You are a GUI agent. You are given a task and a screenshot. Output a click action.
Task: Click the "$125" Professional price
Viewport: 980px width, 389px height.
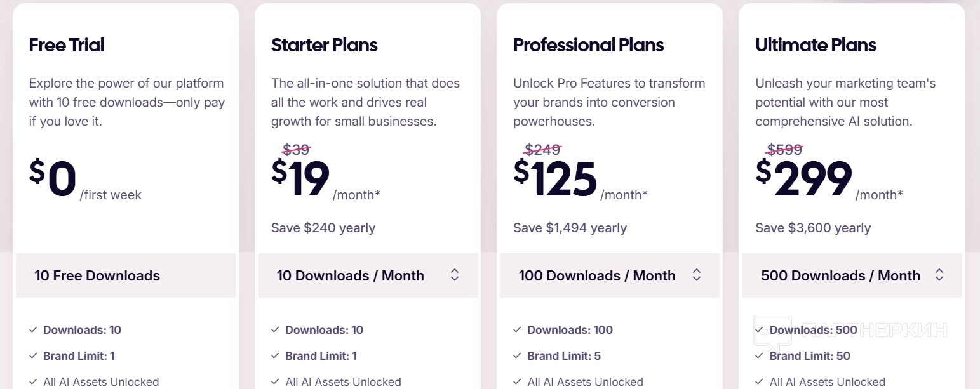click(556, 179)
